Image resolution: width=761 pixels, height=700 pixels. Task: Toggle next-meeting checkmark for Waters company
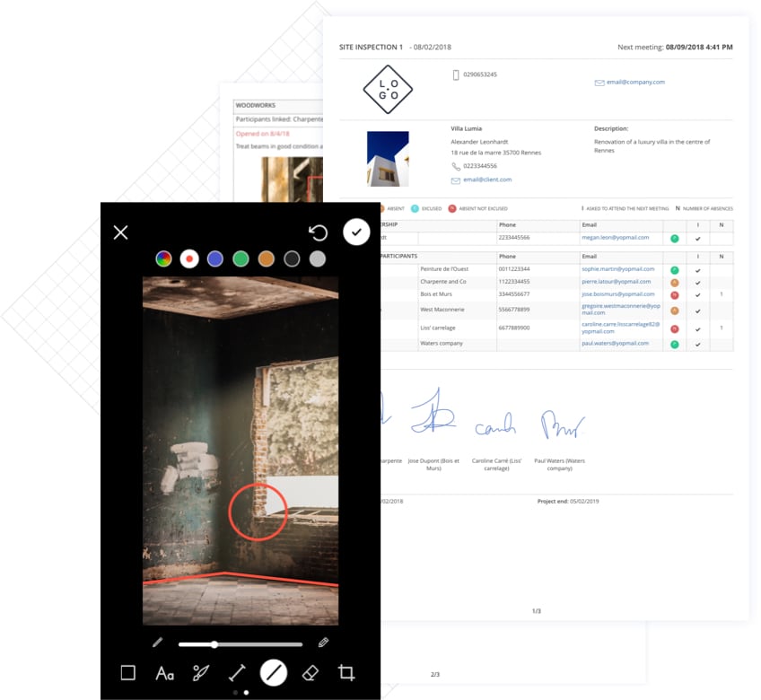pyautogui.click(x=698, y=345)
